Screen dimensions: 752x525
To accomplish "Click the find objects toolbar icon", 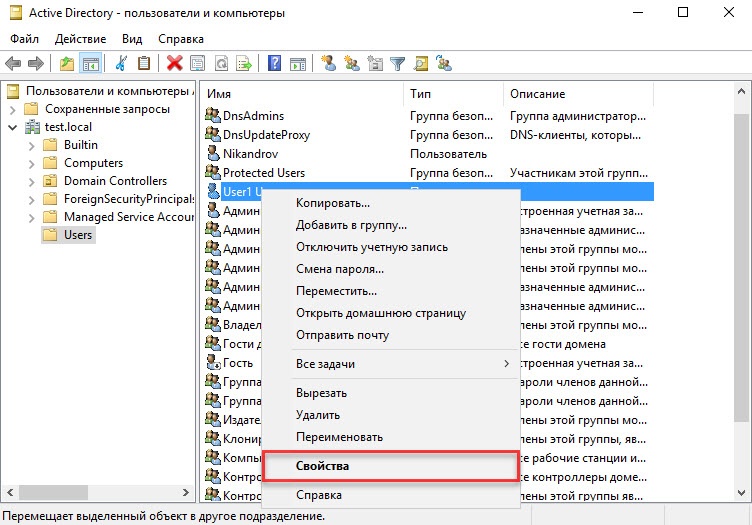I will click(x=421, y=63).
